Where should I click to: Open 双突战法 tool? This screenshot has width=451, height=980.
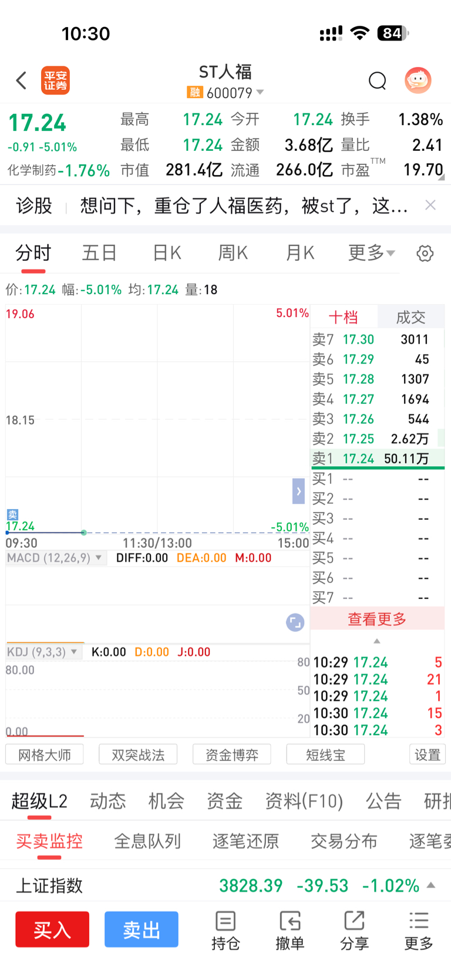click(x=138, y=755)
